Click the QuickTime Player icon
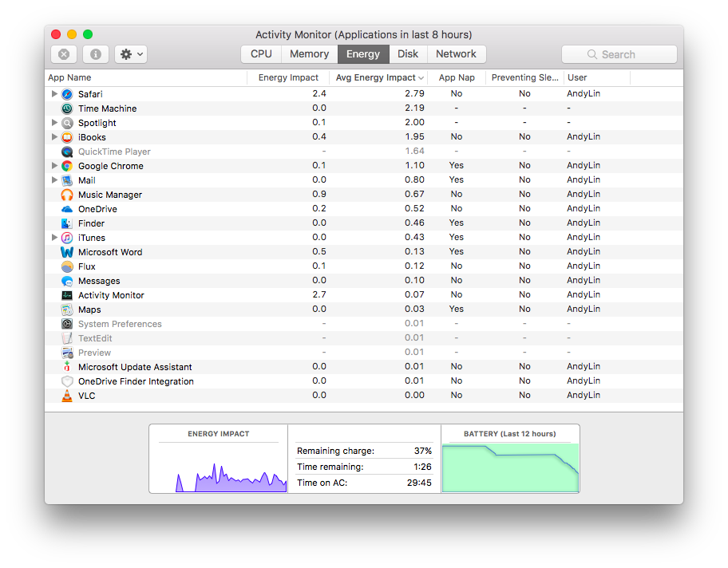This screenshot has width=728, height=568. 67,152
